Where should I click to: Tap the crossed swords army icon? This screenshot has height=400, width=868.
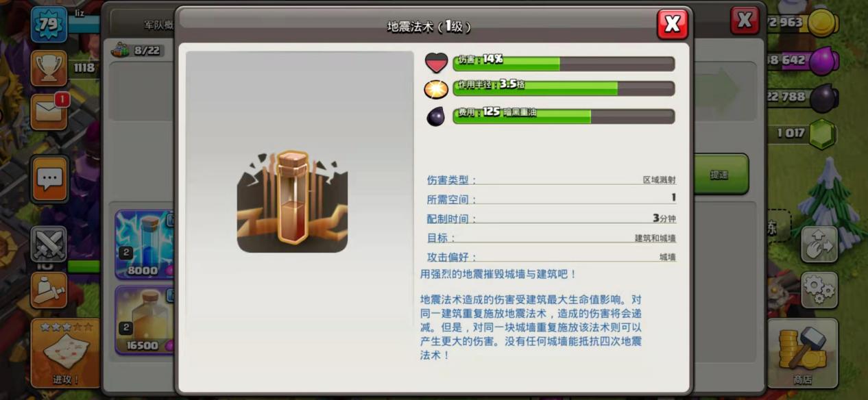(x=49, y=245)
